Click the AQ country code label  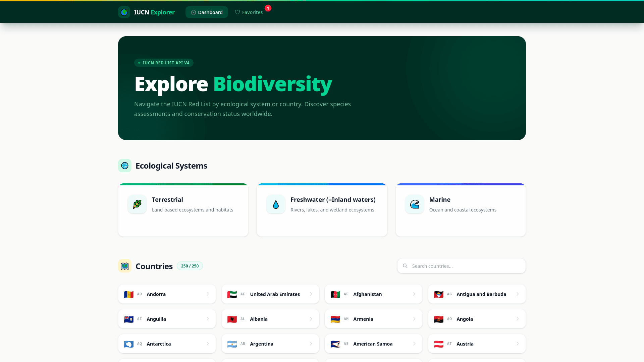(x=140, y=344)
